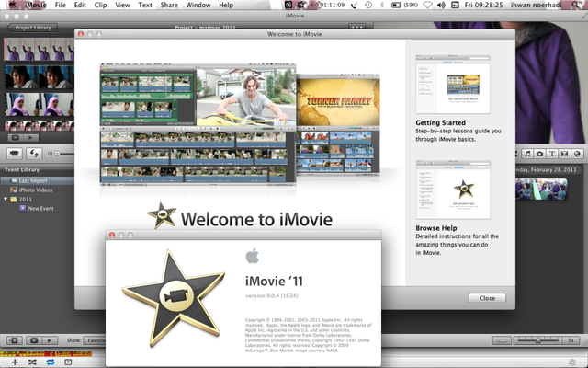Select the pink hijab clip in project
Screen dimensions: 588x368
pos(39,104)
